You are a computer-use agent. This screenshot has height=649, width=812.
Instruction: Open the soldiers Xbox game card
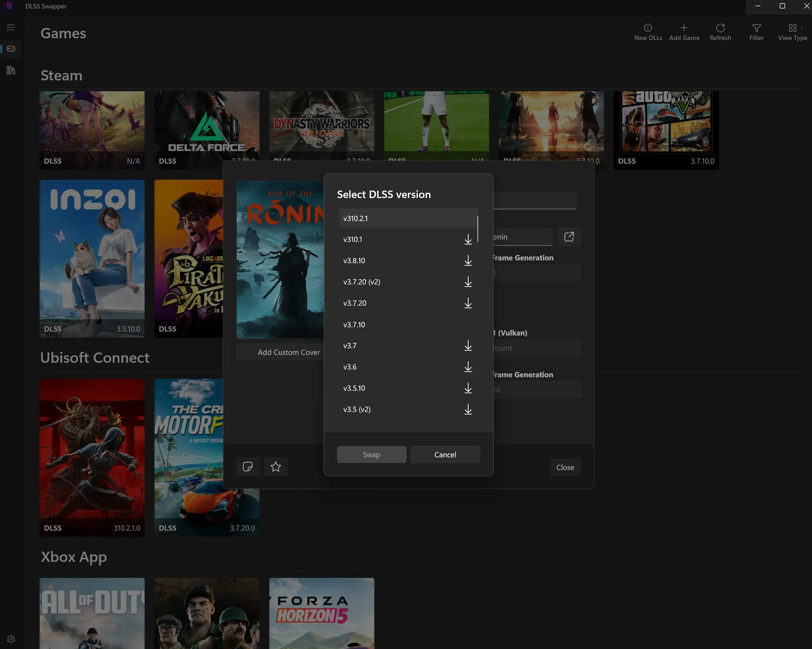pos(207,613)
